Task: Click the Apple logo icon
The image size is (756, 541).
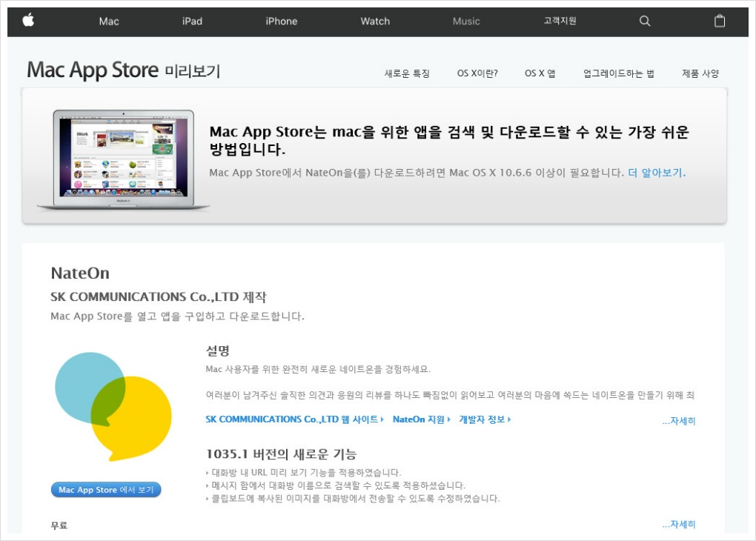Action: click(28, 20)
